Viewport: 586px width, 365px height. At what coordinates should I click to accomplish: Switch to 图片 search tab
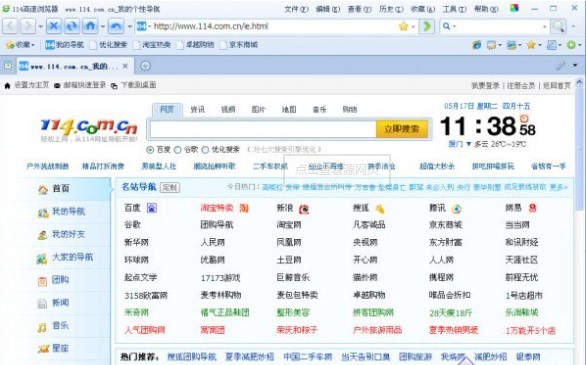pyautogui.click(x=259, y=109)
